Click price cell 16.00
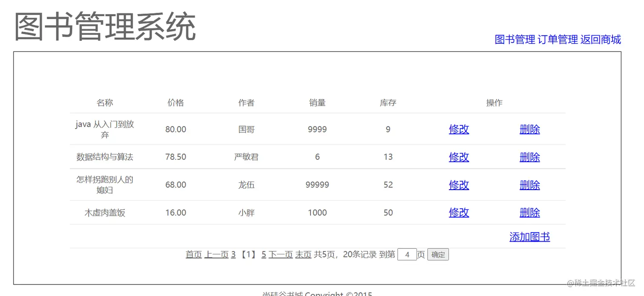The width and height of the screenshot is (644, 296). [x=175, y=213]
